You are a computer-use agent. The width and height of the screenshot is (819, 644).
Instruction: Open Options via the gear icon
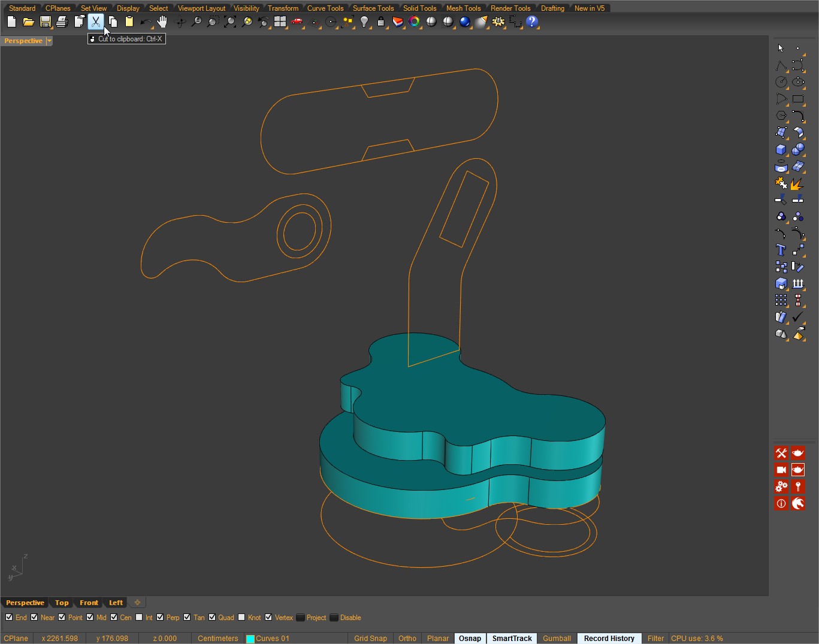[498, 22]
